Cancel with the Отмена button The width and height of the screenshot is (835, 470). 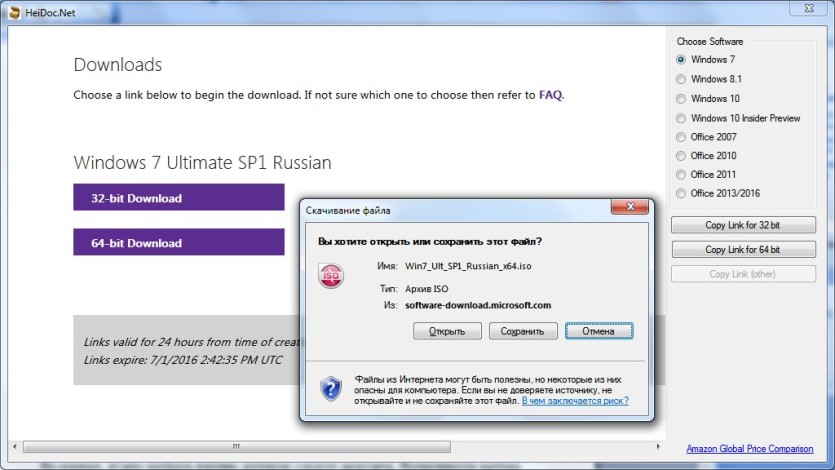pos(599,331)
